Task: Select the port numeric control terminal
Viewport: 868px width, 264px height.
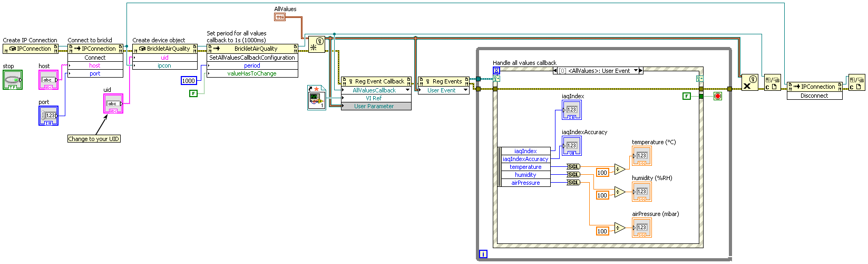Action: (x=48, y=115)
